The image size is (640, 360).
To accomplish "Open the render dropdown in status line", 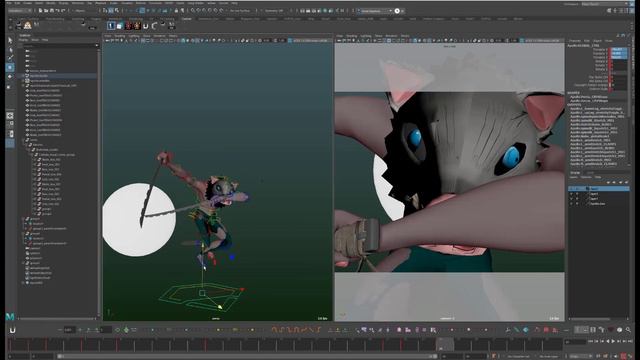I will [375, 11].
